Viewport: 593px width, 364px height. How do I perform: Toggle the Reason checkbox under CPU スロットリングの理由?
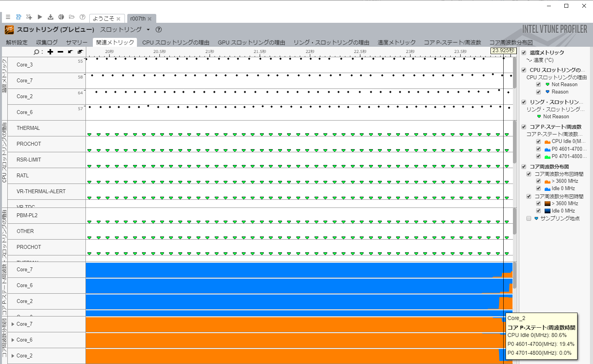(x=538, y=92)
